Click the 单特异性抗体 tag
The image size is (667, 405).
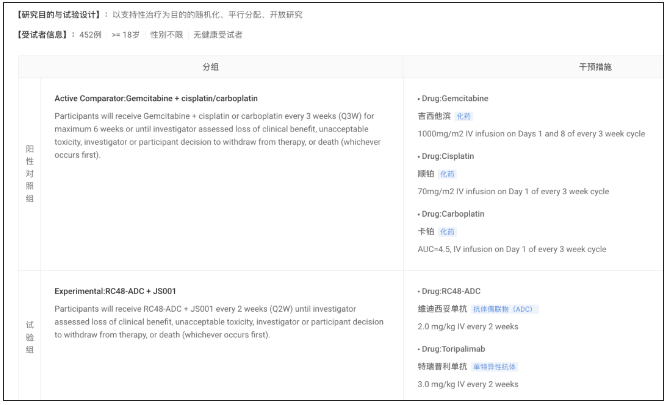pos(495,367)
